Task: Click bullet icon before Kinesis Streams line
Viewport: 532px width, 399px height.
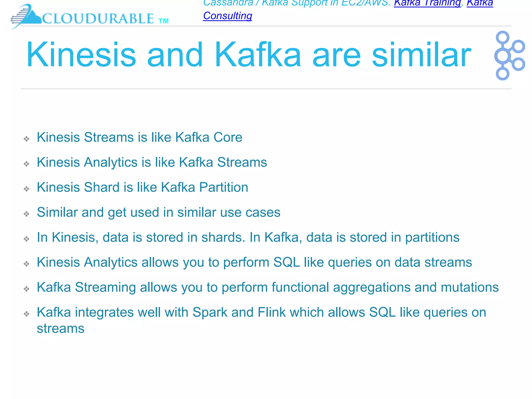Action: (x=26, y=139)
